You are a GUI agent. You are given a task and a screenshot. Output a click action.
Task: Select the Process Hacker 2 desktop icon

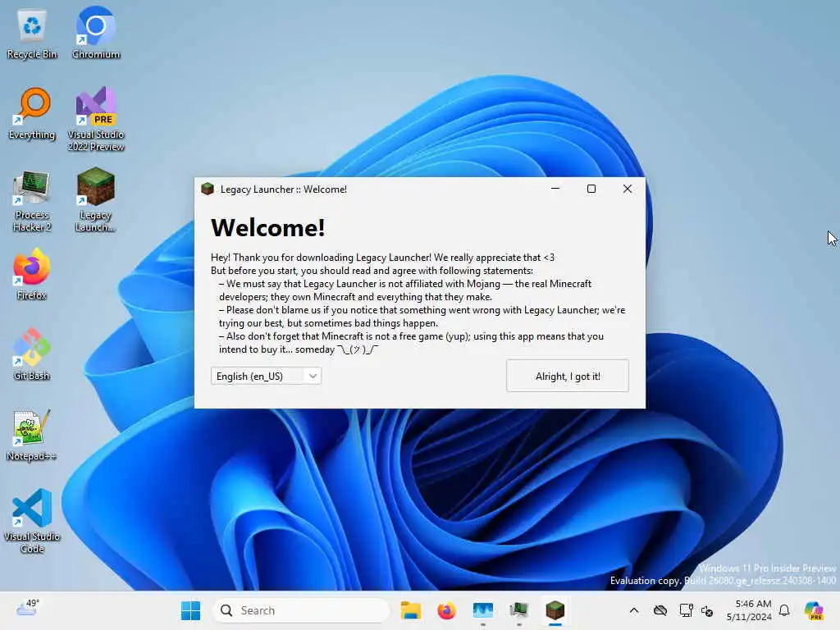click(x=32, y=201)
